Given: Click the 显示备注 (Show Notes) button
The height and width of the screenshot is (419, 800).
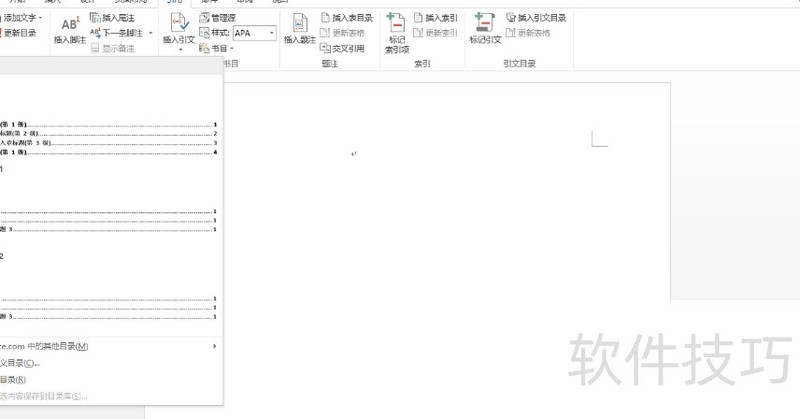Looking at the screenshot, I should pos(113,48).
